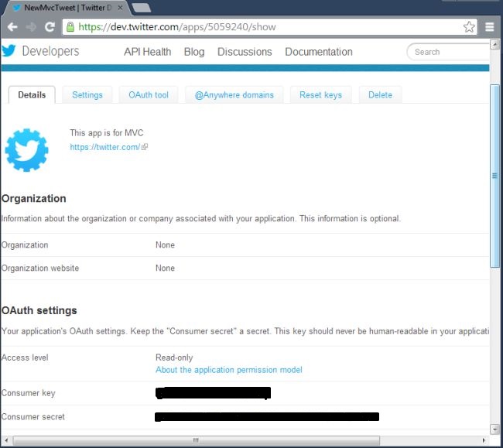
Task: Click the None value for Organization website
Action: pyautogui.click(x=165, y=268)
